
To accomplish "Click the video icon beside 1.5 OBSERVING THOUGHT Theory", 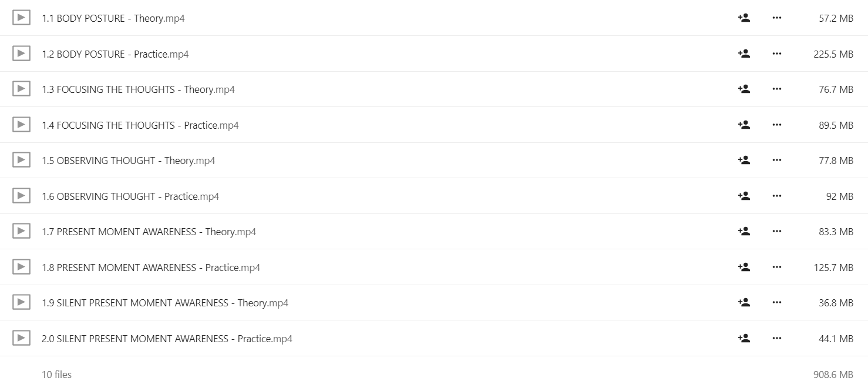I will (21, 160).
